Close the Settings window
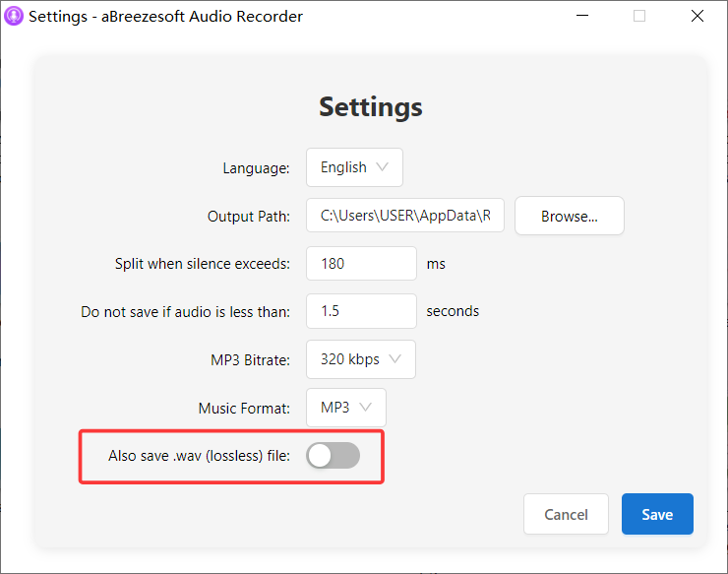Screen dimensions: 728x574 [697, 16]
